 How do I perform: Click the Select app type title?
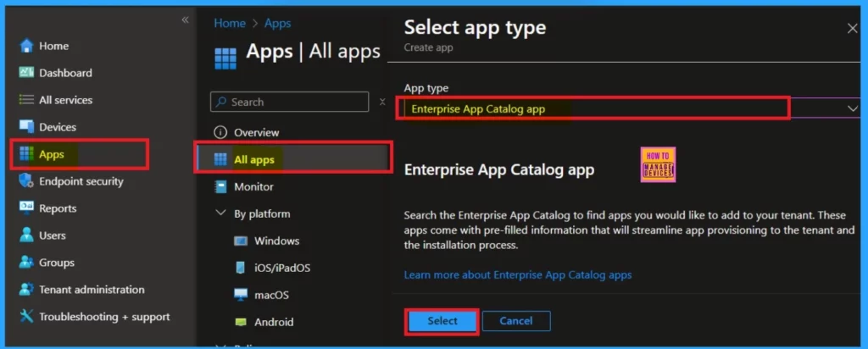(475, 28)
